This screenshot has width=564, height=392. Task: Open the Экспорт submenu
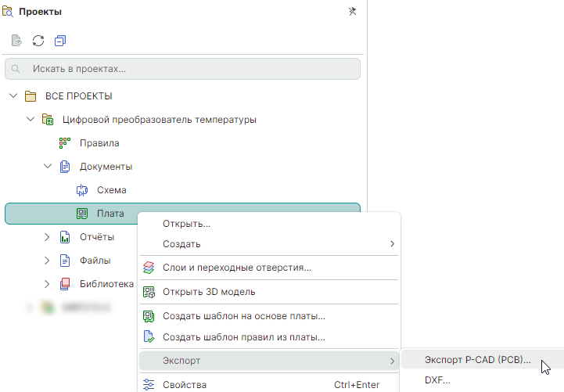point(269,361)
